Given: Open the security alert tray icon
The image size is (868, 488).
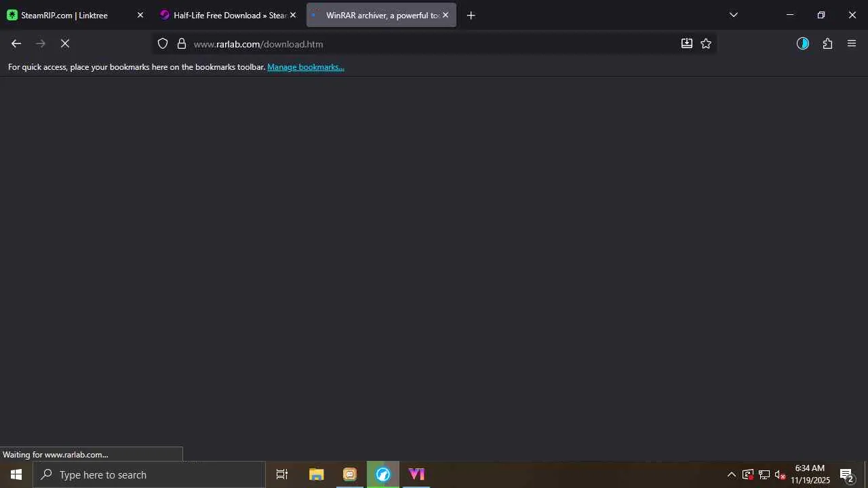Looking at the screenshot, I should (x=748, y=474).
